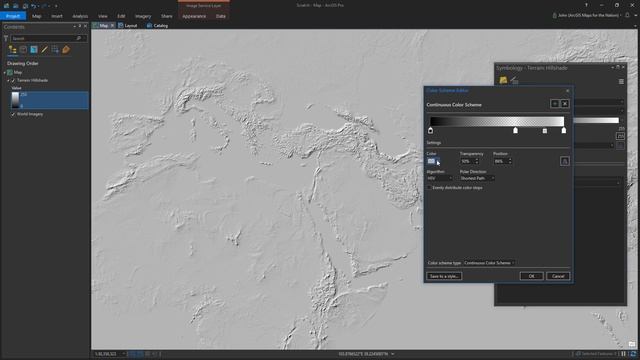
Task: Select the leftmost black color stop
Action: tap(430, 130)
